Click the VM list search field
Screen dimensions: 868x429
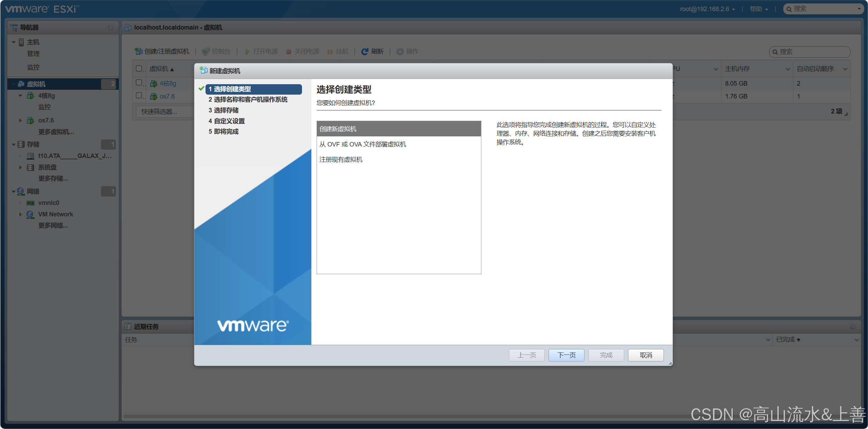pyautogui.click(x=809, y=52)
